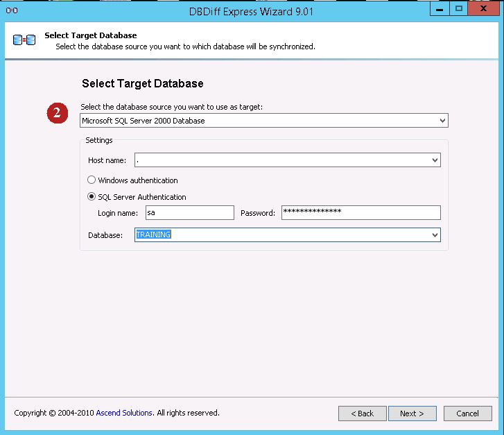Select the SQL Server Authentication option
This screenshot has width=504, height=435.
(92, 197)
